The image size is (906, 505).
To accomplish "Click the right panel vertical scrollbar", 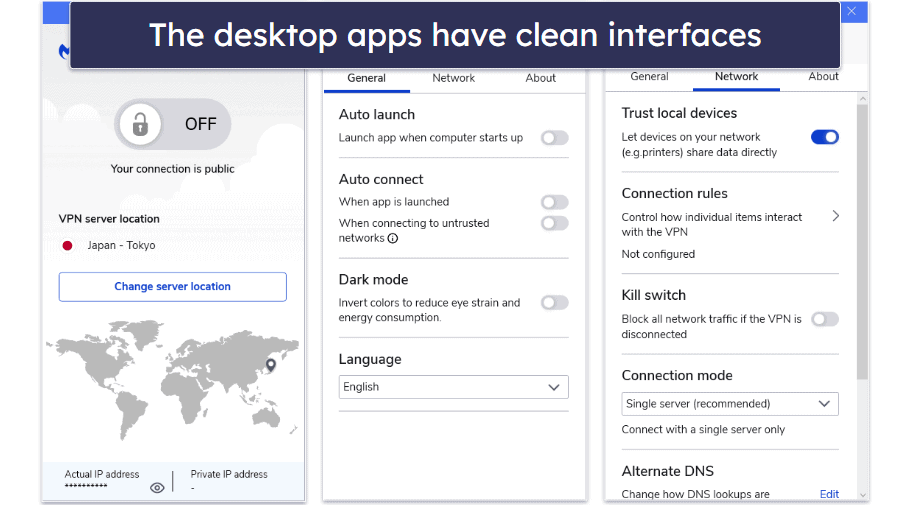I will [x=863, y=242].
